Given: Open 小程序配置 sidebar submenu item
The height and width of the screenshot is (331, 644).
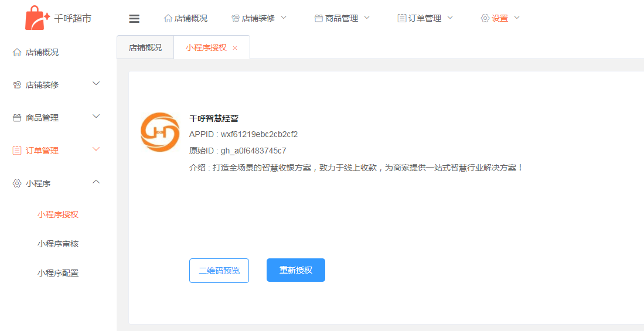Looking at the screenshot, I should pos(58,273).
